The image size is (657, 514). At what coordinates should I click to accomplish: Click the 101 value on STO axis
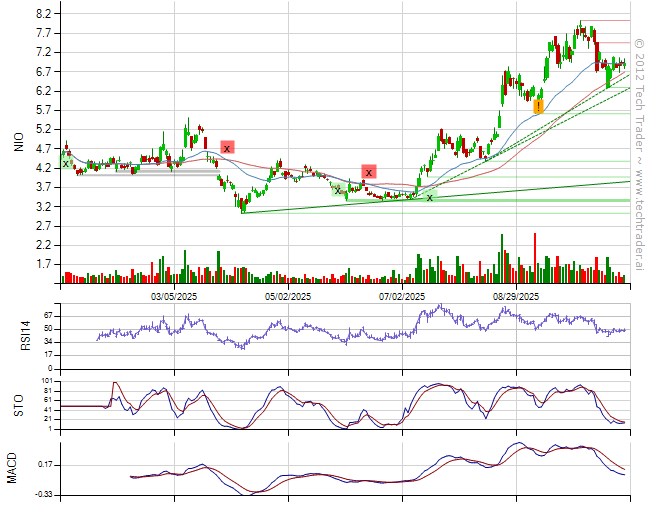[46, 382]
